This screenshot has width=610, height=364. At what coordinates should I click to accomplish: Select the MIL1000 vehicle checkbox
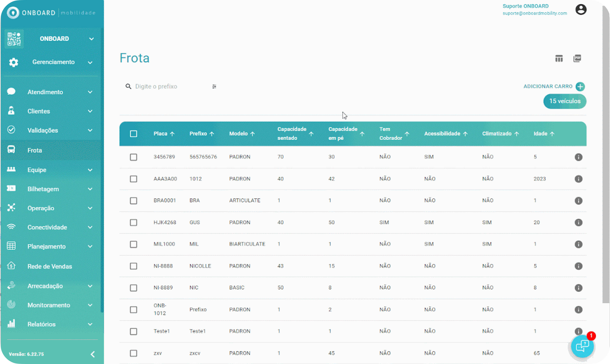[133, 244]
